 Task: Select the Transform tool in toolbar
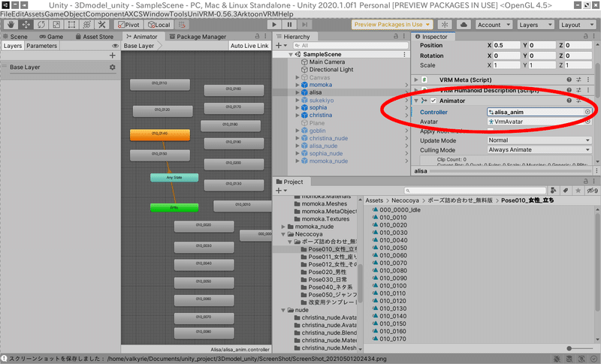point(87,25)
